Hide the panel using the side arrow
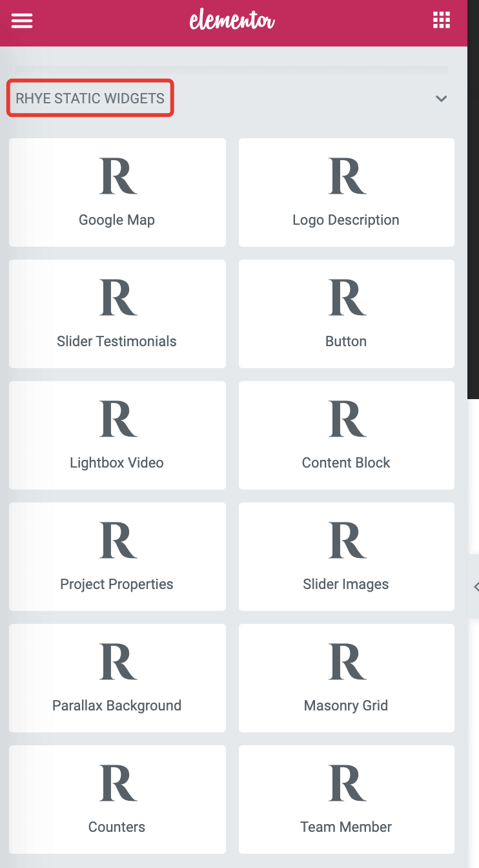Image resolution: width=479 pixels, height=868 pixels. tap(475, 586)
